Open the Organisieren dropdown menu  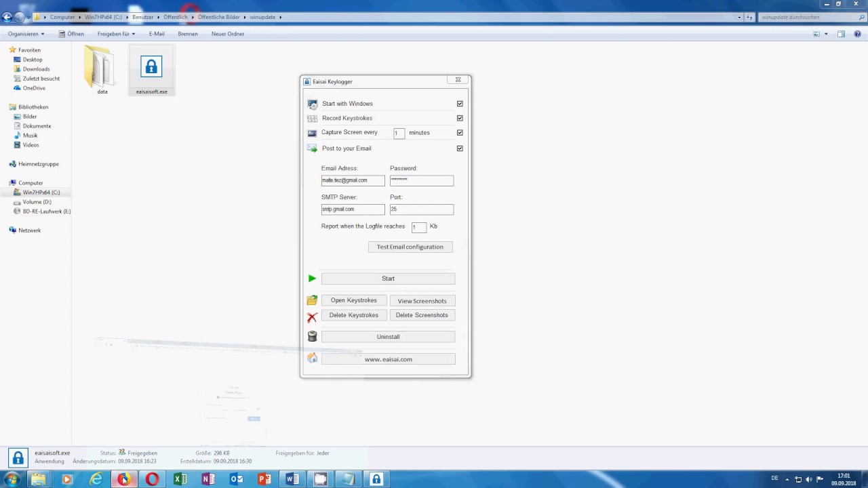26,34
